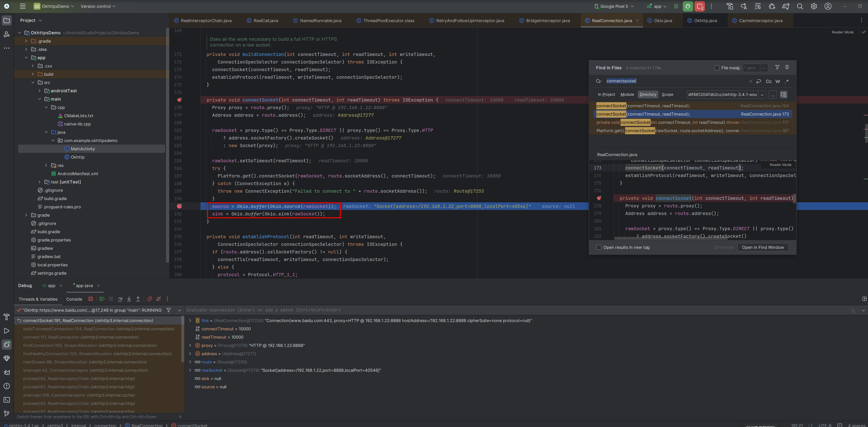Open Build hammer icon in left sidebar
The height and width of the screenshot is (427, 868).
point(6,317)
